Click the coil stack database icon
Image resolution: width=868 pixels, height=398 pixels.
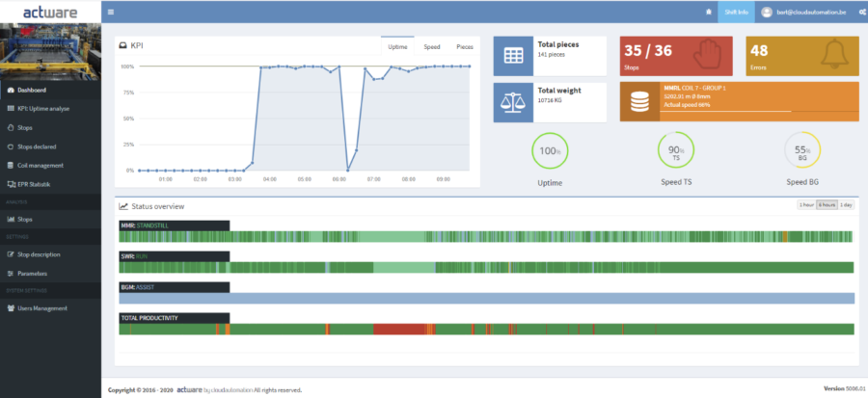tap(638, 101)
